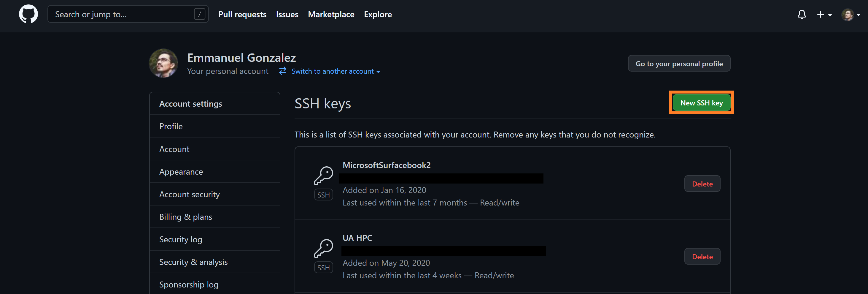This screenshot has width=868, height=294.
Task: Select Billing & plans in sidebar
Action: tap(186, 217)
